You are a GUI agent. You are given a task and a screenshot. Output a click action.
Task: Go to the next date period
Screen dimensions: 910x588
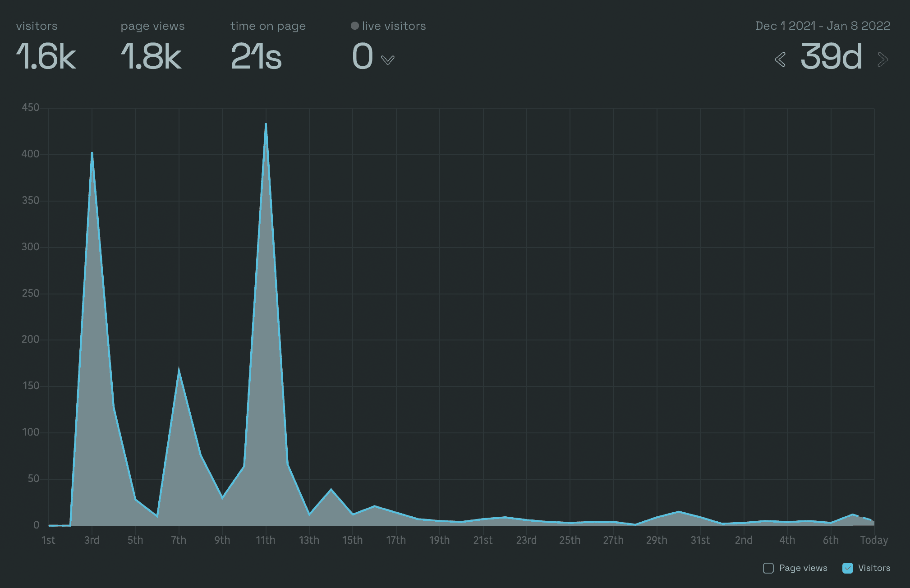883,60
